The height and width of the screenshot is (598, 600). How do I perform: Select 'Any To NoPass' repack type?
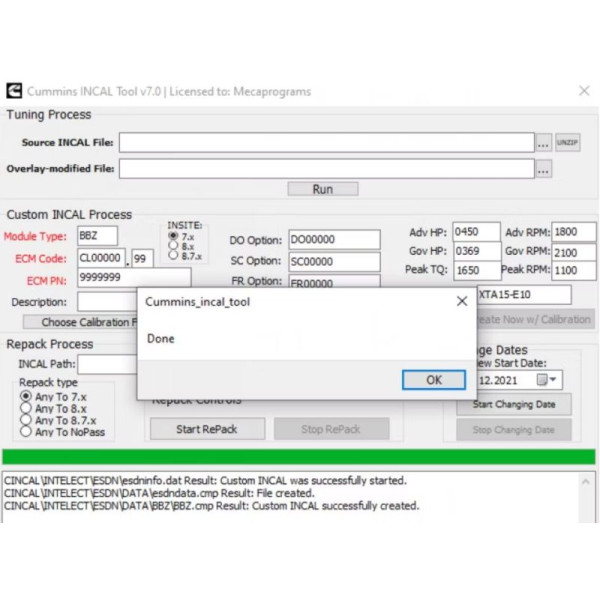pyautogui.click(x=26, y=432)
